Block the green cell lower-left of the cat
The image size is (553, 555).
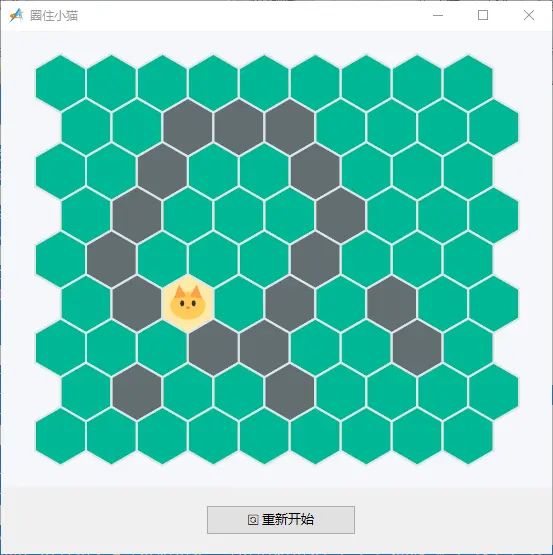[x=162, y=348]
